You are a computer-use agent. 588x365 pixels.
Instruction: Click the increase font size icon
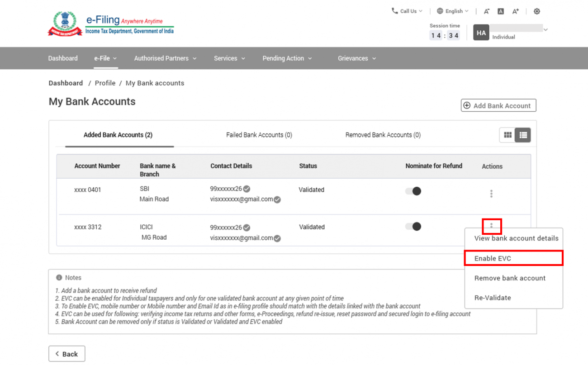coord(516,11)
